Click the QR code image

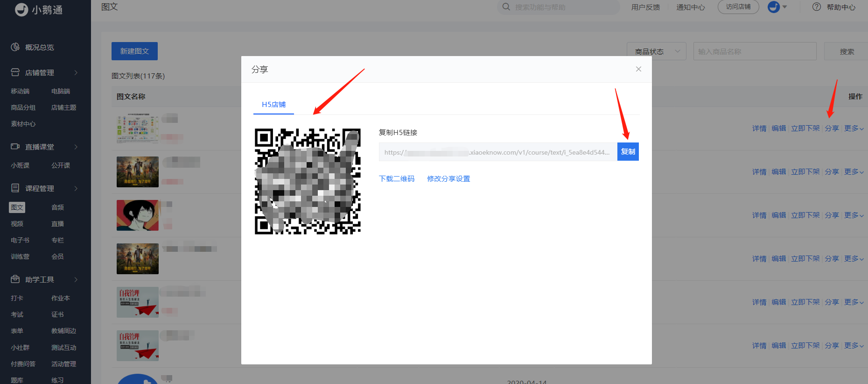click(x=308, y=181)
